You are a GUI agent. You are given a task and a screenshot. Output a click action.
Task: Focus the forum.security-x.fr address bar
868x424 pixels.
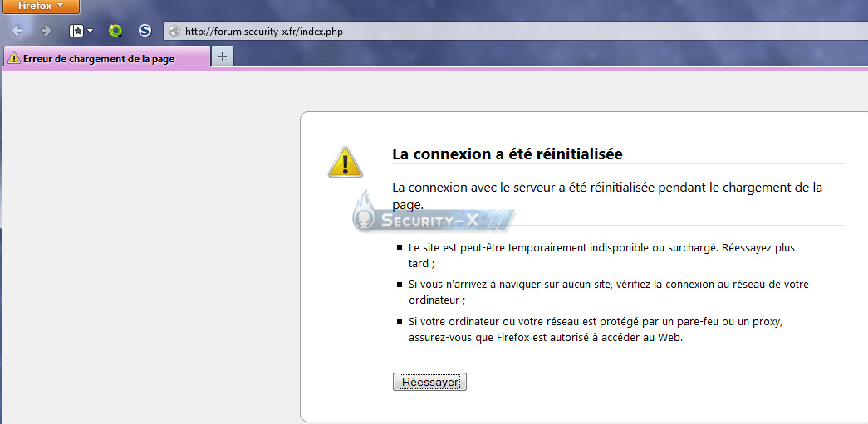[x=515, y=32]
